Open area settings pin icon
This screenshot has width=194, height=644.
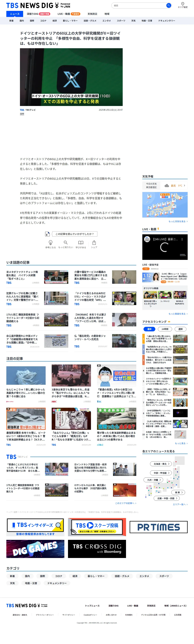183,3
